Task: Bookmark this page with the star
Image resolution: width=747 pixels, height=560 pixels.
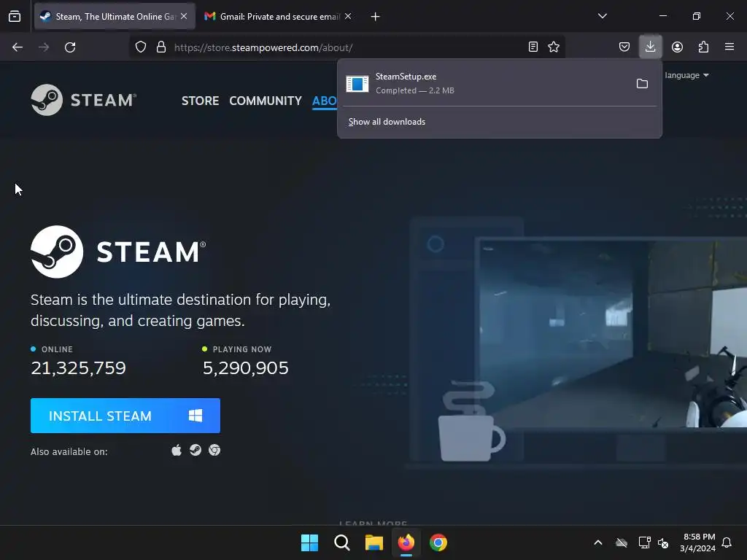Action: click(x=554, y=47)
